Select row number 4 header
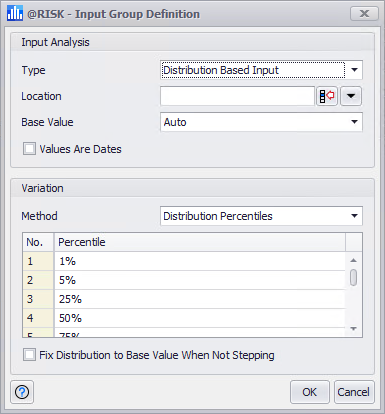This screenshot has width=385, height=414. pos(38,318)
